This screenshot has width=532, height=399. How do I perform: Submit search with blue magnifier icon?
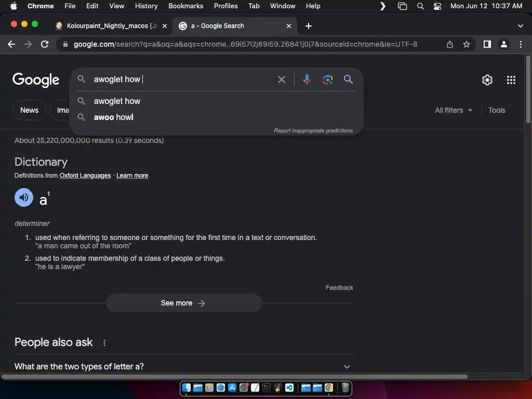[348, 79]
